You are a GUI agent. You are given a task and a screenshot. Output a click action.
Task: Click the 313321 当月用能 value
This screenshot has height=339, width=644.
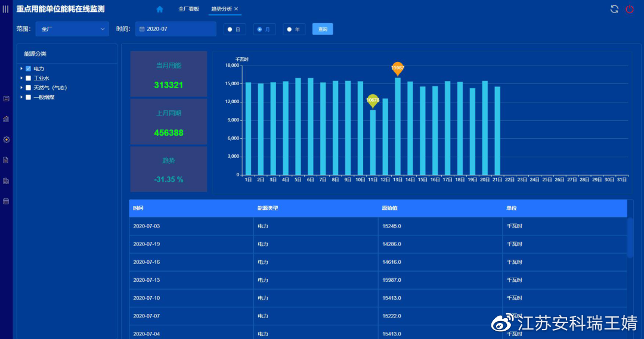click(x=168, y=85)
